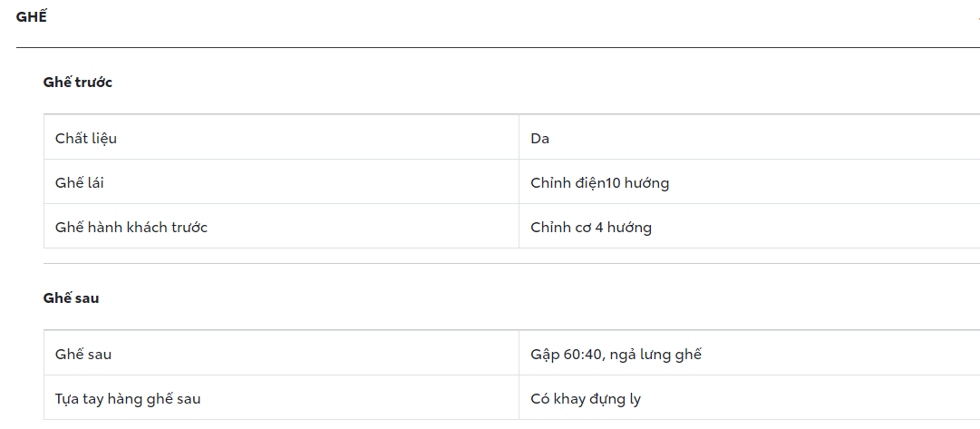Click the orange marker on GHẾ header's right edge
The image size is (980, 429).
pos(977,17)
